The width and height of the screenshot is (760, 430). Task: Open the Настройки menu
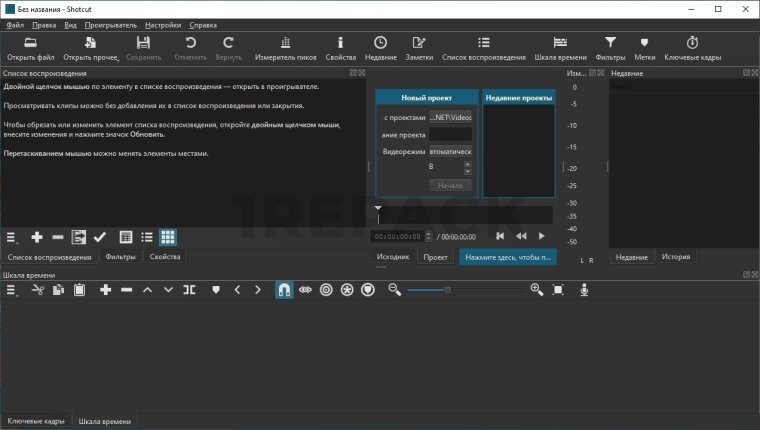click(x=163, y=23)
